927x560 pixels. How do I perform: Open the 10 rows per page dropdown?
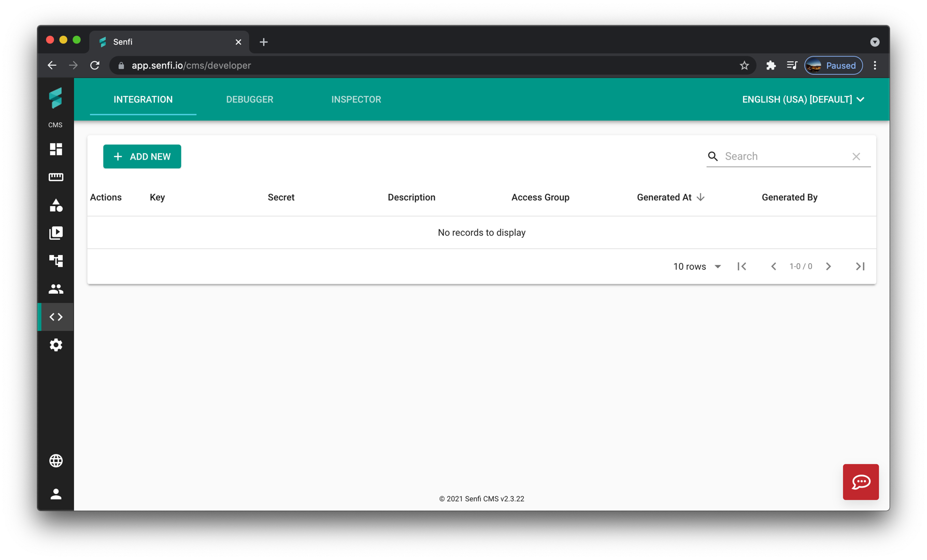tap(697, 266)
